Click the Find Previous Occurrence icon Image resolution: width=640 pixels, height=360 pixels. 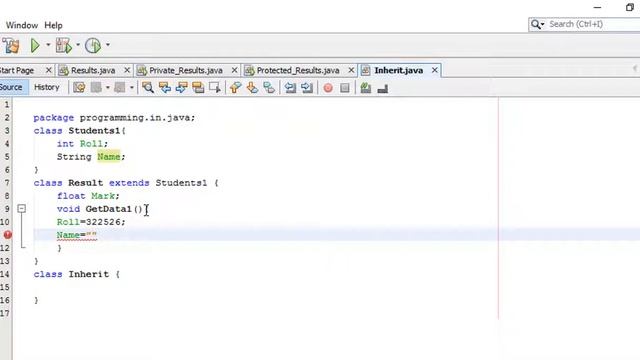coord(165,88)
